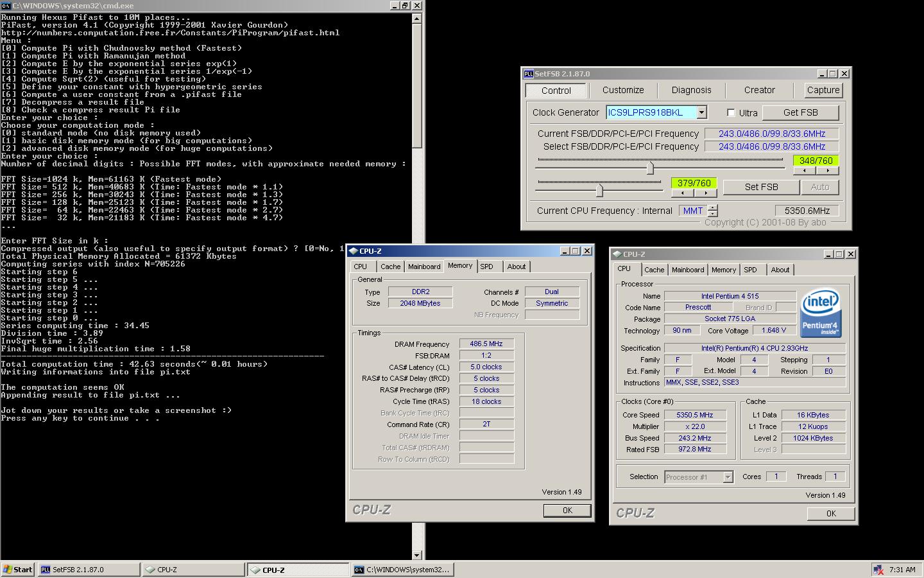Click the CPU-Z processor window title icon
The width and height of the screenshot is (924, 578).
617,254
